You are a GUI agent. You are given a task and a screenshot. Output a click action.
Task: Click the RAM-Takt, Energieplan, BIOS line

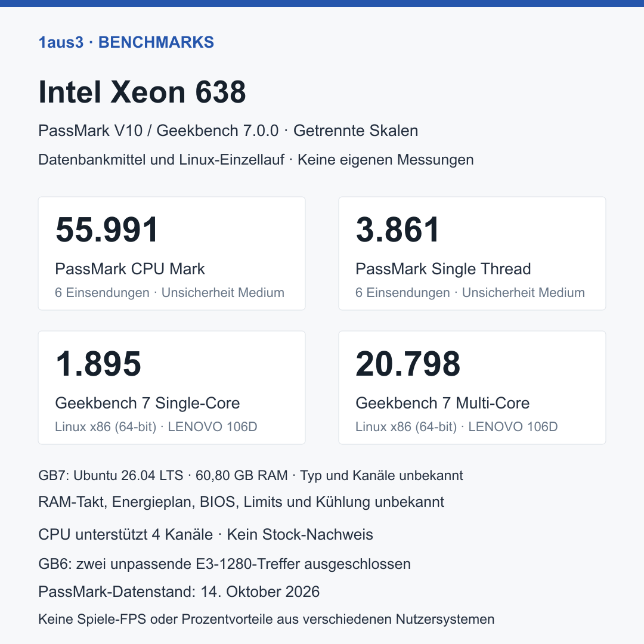pos(241,502)
